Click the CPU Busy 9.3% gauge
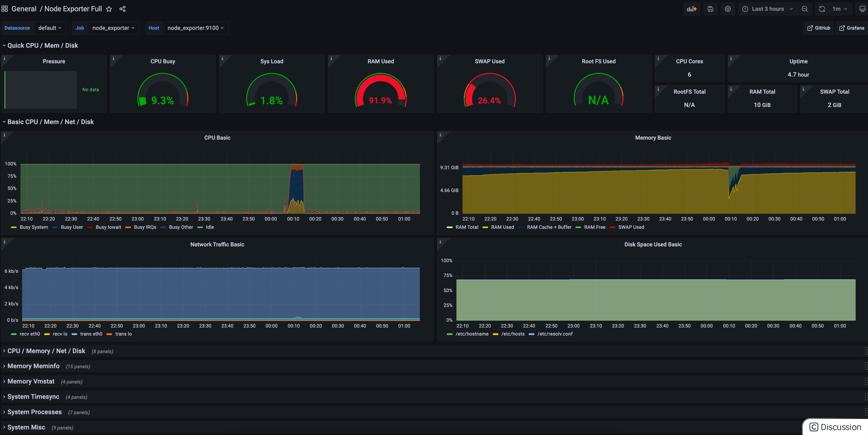Screen dimensions: 868x435 tap(163, 90)
